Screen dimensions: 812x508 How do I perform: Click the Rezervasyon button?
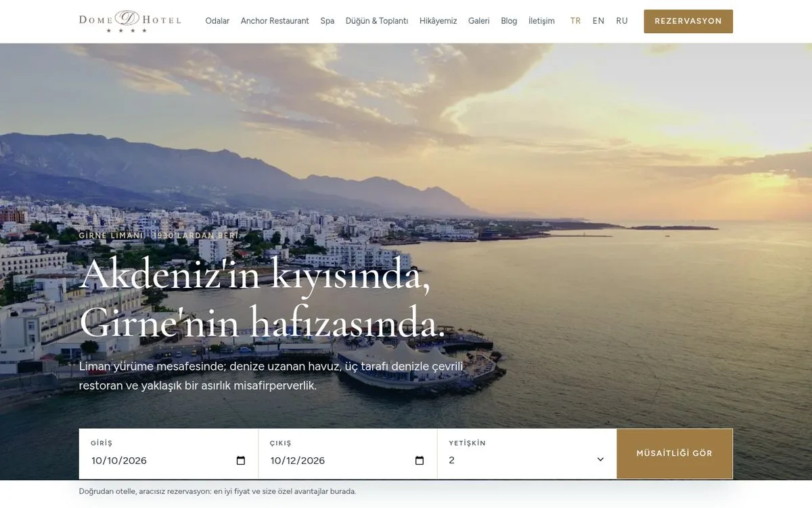point(688,21)
